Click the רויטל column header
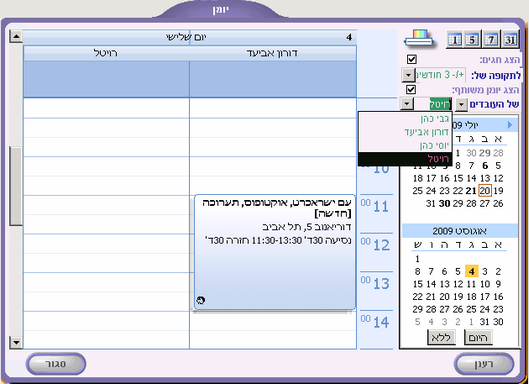The height and width of the screenshot is (384, 529). 106,53
